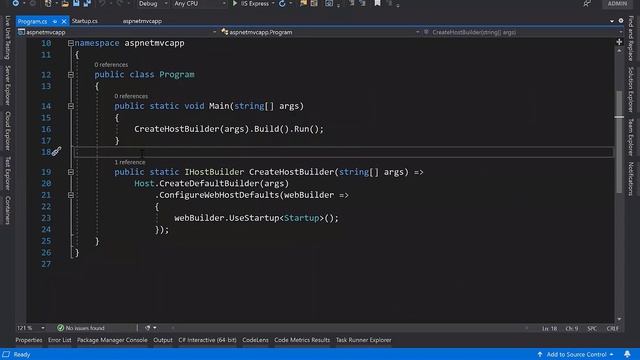
Task: Open the Test Explorer side panel
Action: (x=7, y=173)
